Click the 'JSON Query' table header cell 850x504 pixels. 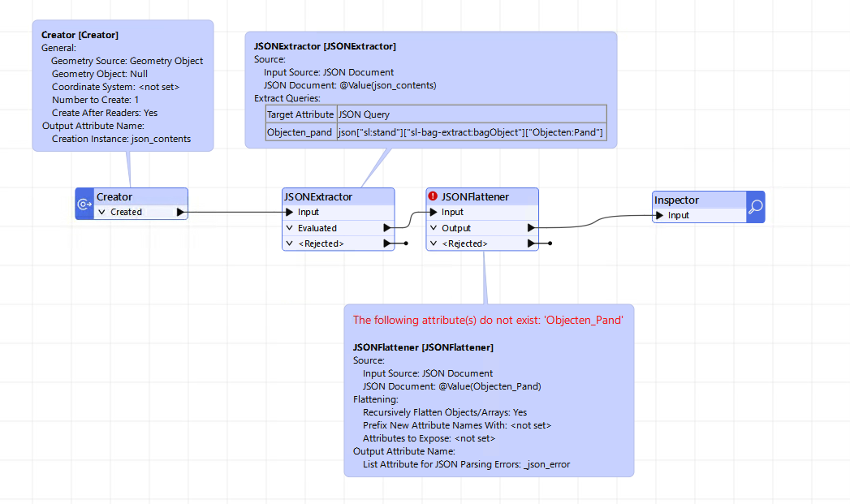(x=472, y=114)
